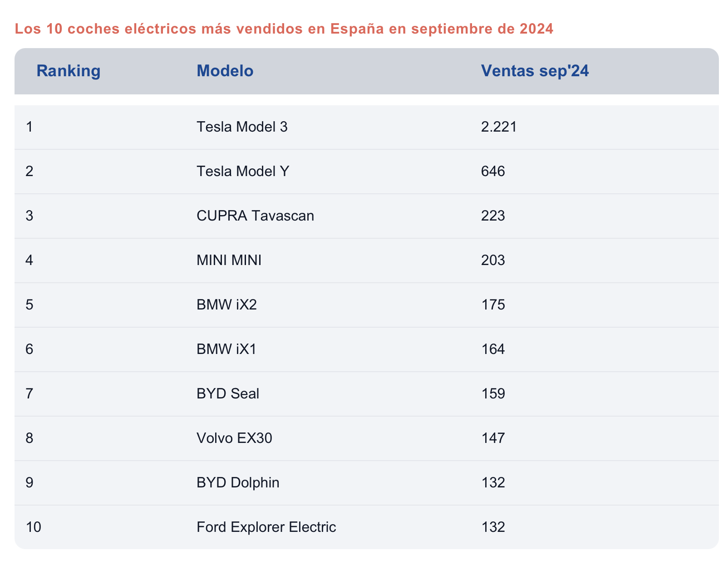Viewport: 728px width, 570px height.
Task: Click the BYD Seal model name
Action: pyautogui.click(x=228, y=393)
